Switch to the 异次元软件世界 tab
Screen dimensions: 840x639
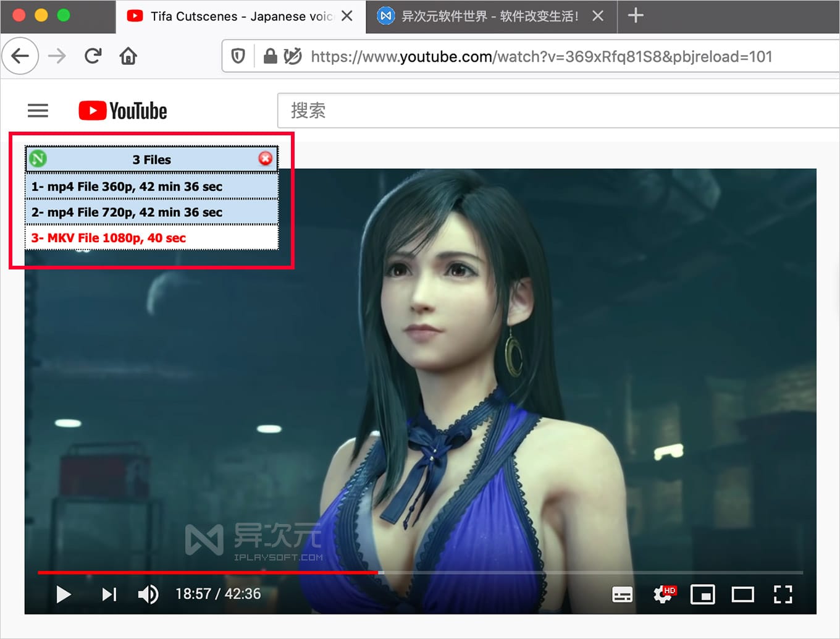click(482, 16)
